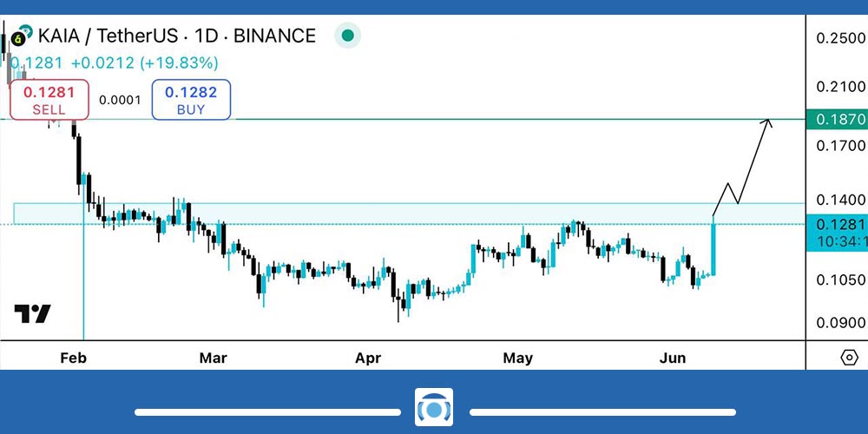Select the Apr marker on time axis
The image size is (868, 434).
pos(369,358)
